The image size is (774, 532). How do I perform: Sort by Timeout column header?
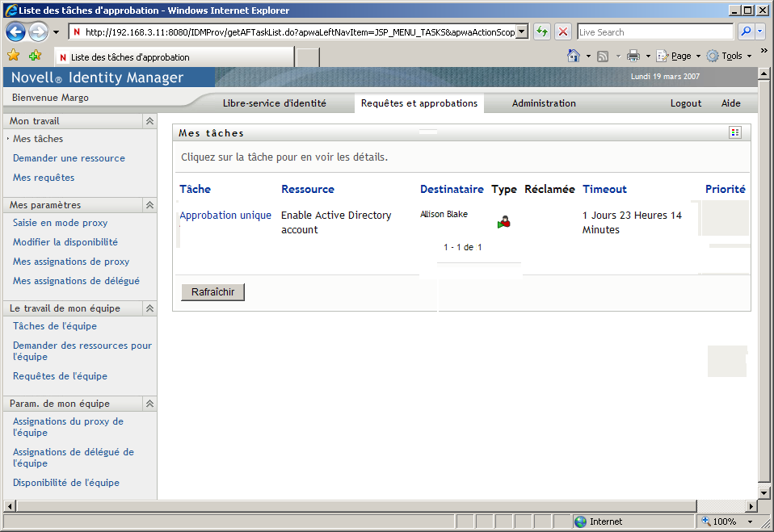[x=604, y=190]
